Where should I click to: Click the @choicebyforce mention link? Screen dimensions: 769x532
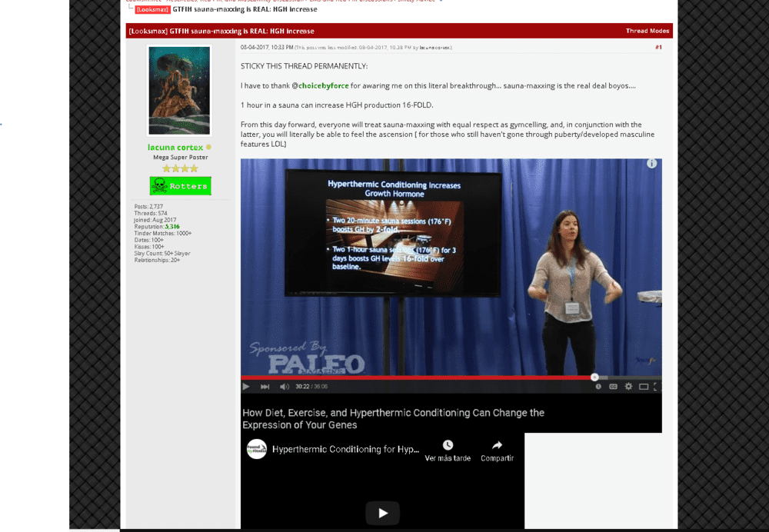click(320, 85)
